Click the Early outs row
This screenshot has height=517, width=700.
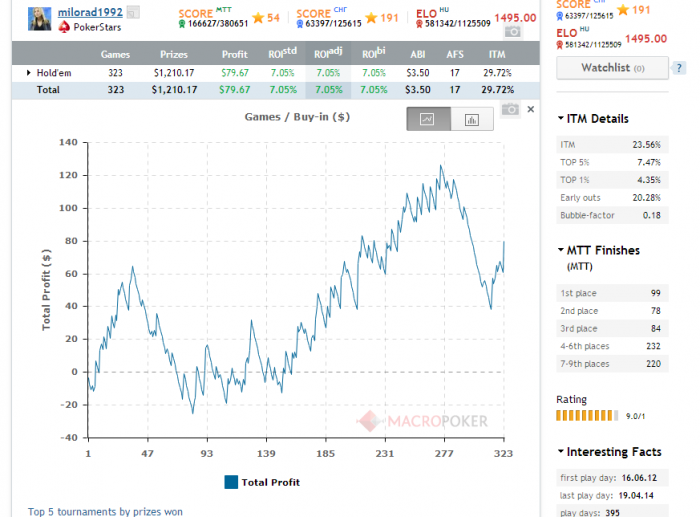point(612,198)
